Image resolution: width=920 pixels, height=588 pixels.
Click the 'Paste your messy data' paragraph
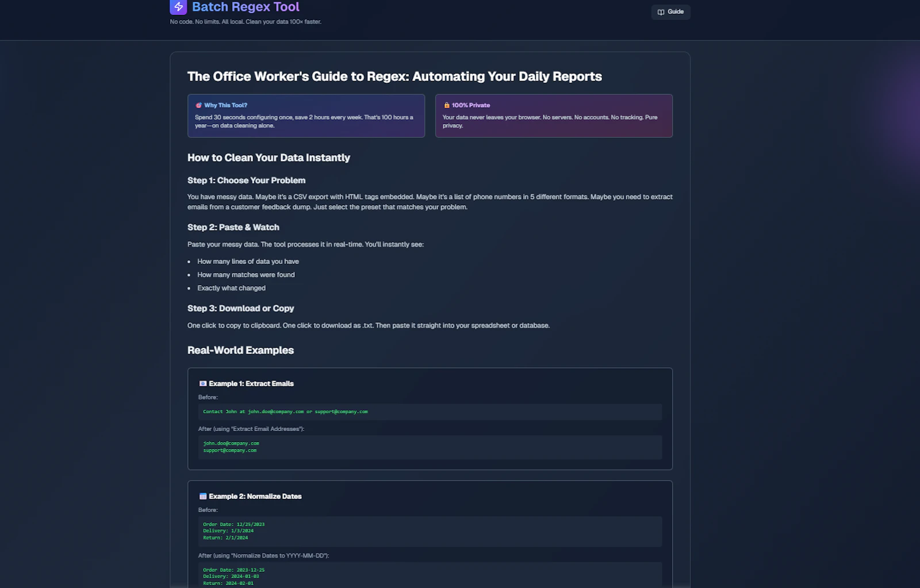[x=305, y=244]
